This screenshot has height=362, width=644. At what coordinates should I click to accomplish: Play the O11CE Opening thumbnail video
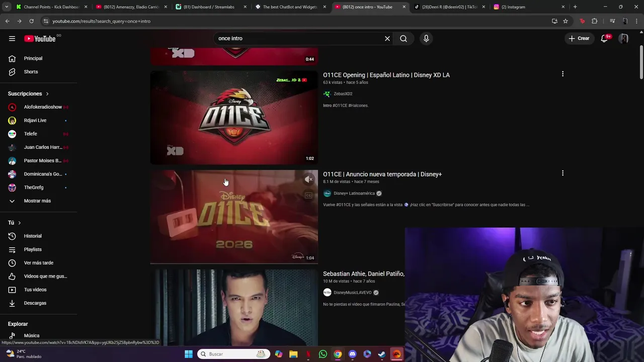[x=234, y=118]
